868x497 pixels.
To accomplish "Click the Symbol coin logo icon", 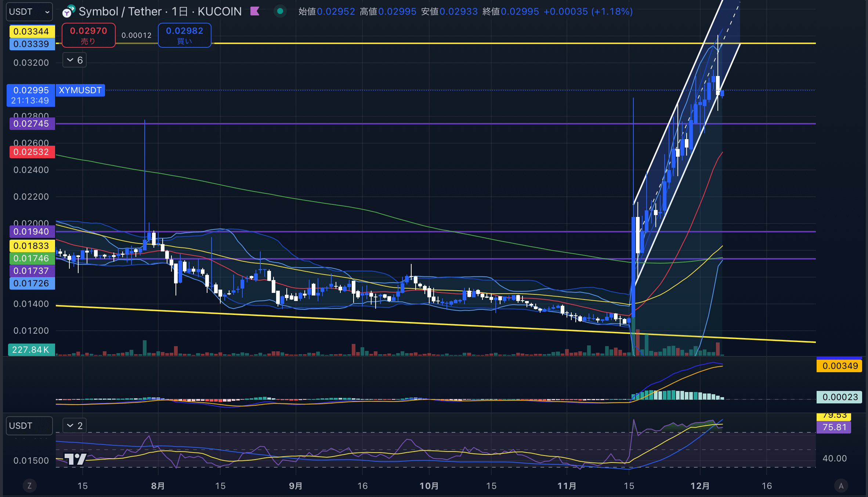I will (68, 11).
